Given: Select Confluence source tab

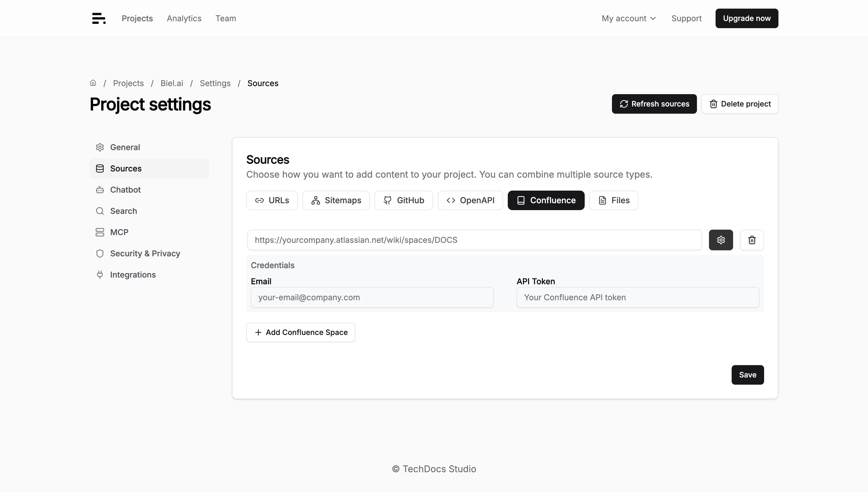Looking at the screenshot, I should pos(546,200).
